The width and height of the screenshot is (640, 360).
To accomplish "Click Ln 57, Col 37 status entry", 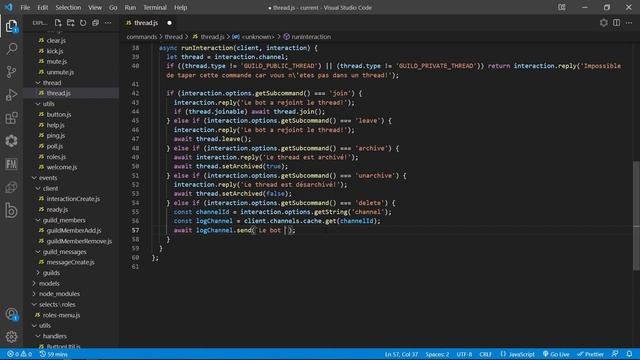I will (x=401, y=354).
